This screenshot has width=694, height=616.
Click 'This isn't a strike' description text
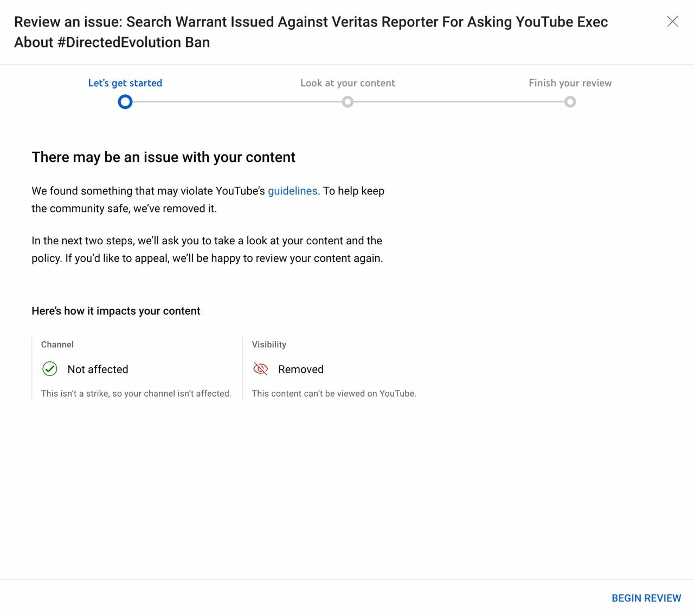pos(136,393)
